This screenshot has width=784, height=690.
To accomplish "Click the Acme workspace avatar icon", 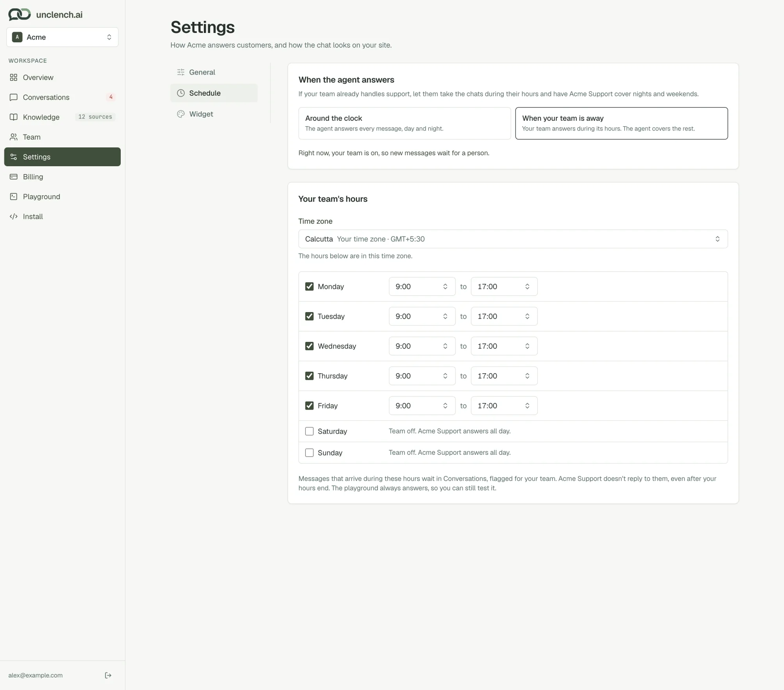I will pos(17,37).
